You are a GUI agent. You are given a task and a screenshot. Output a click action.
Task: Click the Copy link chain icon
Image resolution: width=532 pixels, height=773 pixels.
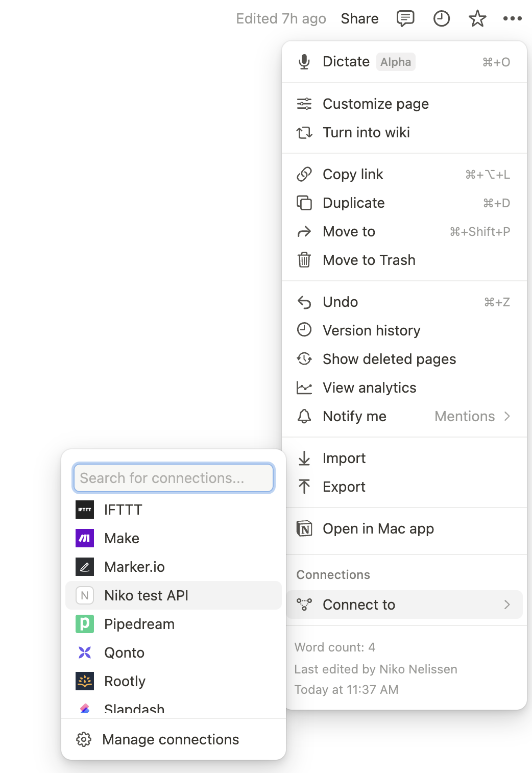click(x=304, y=174)
